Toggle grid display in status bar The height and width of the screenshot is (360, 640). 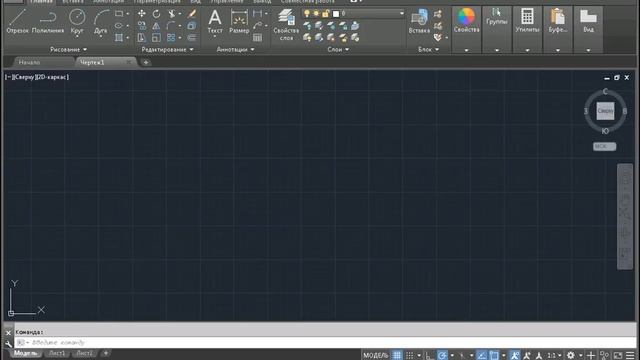397,355
